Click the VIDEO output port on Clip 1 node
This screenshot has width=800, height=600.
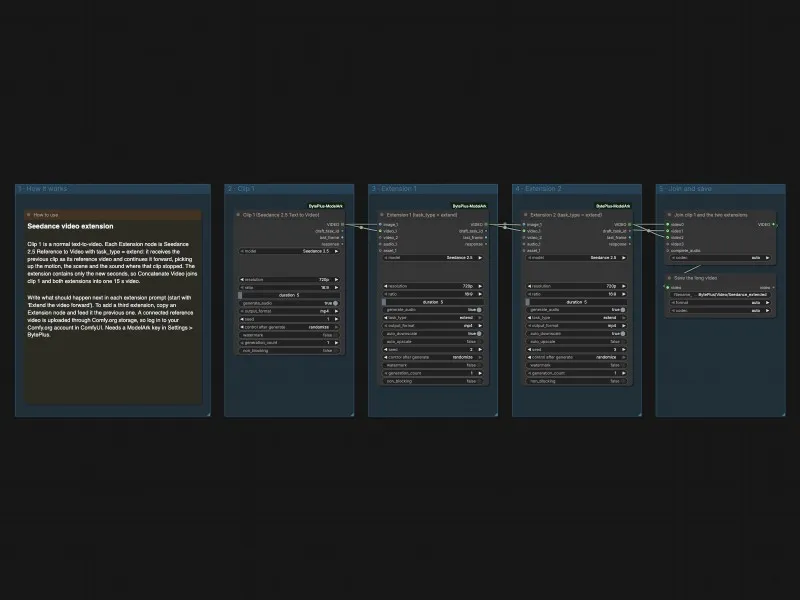click(x=342, y=224)
